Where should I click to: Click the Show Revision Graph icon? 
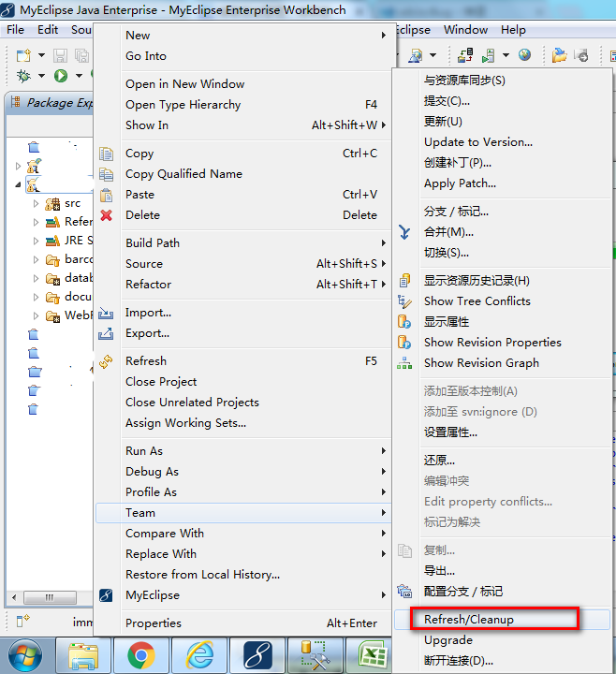[404, 363]
